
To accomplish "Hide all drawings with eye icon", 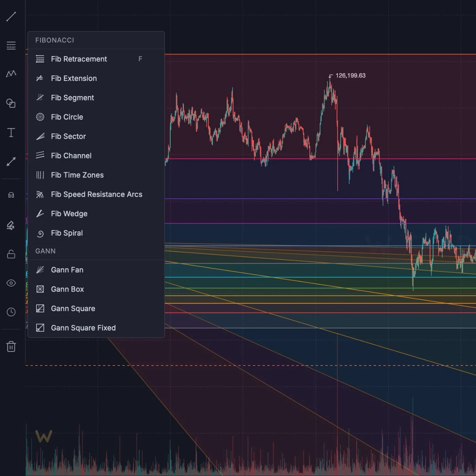I will 11,283.
